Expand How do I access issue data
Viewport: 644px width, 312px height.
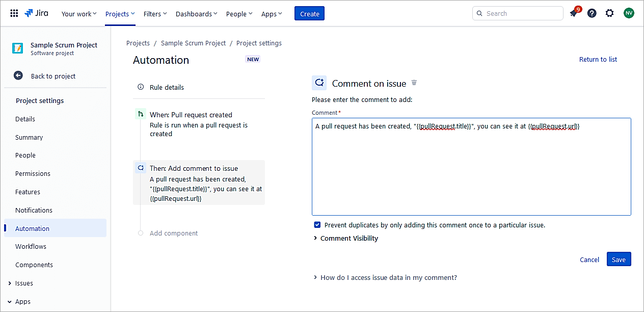pos(388,277)
